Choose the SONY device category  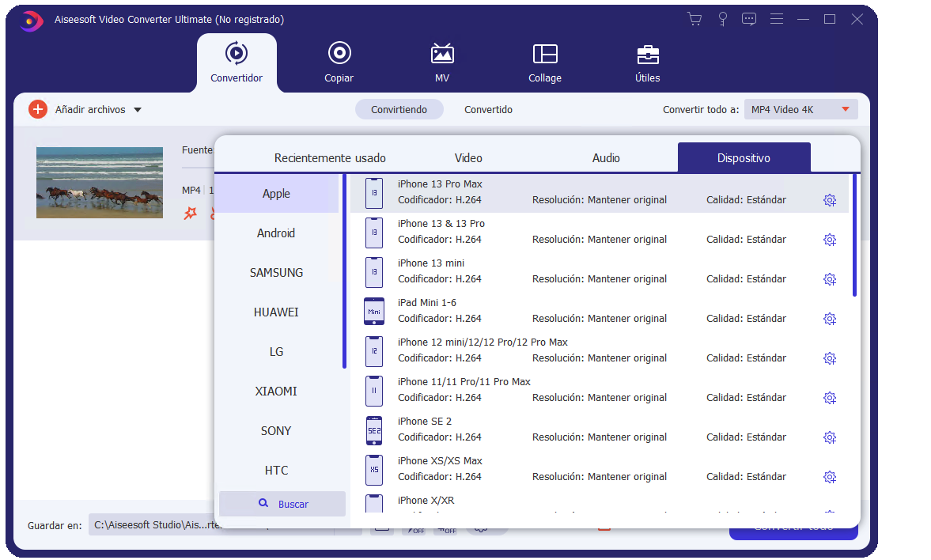click(277, 430)
